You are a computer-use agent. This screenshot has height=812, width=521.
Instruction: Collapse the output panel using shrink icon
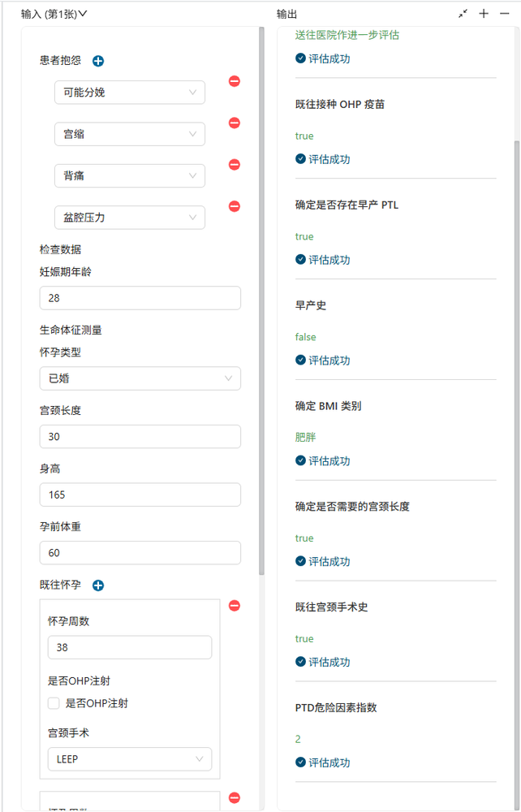point(463,14)
